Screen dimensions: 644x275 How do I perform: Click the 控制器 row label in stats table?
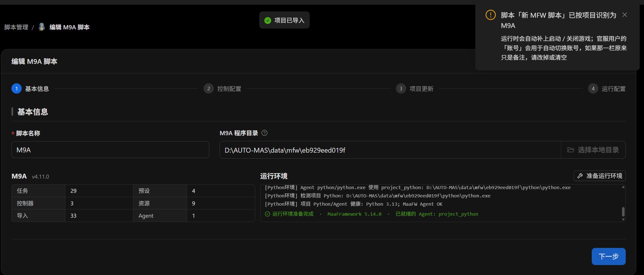(25, 203)
